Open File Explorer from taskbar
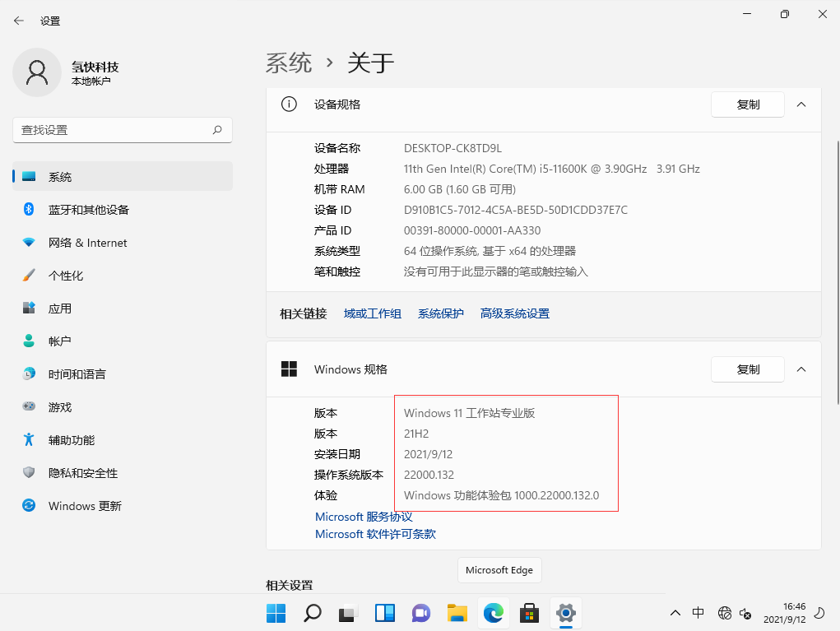This screenshot has width=840, height=631. 457,613
